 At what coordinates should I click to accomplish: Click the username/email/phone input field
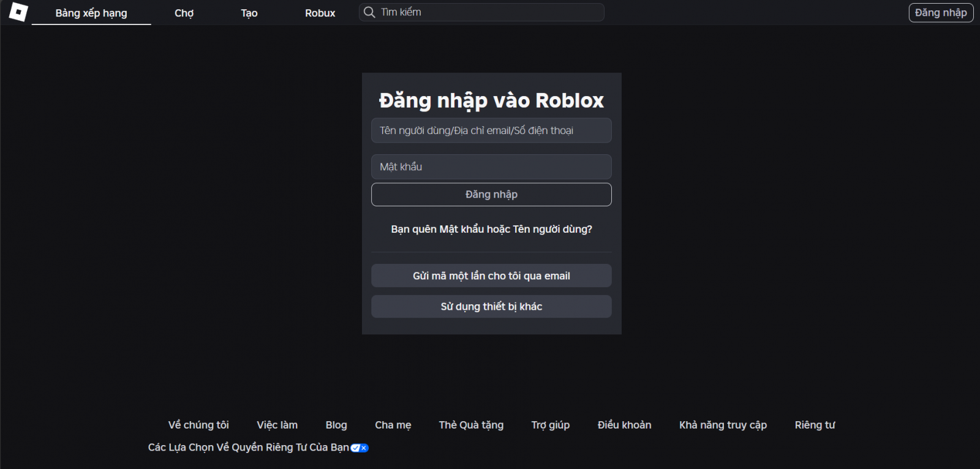click(x=491, y=130)
